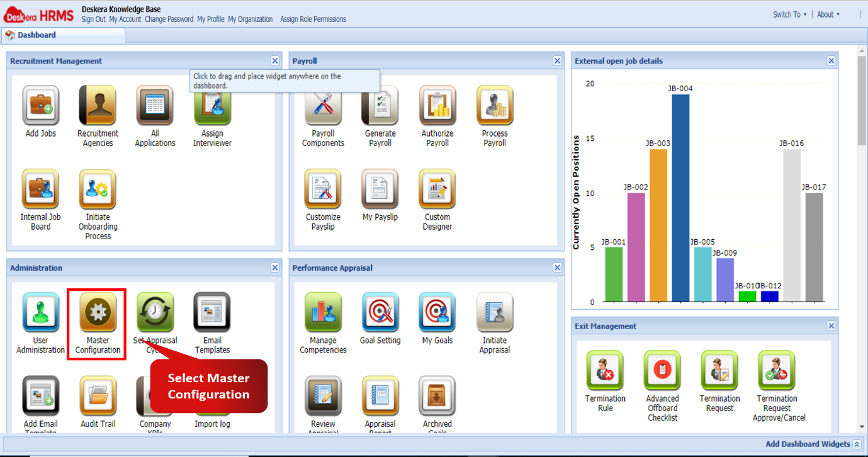Open the Switch To dropdown
Image resolution: width=868 pixels, height=457 pixels.
click(789, 14)
